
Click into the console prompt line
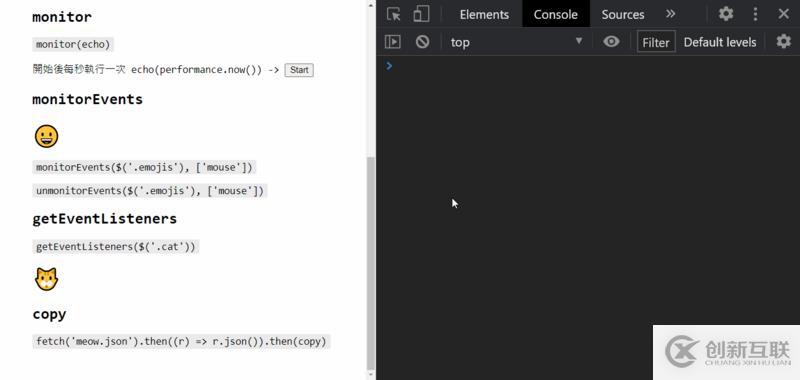[592, 66]
